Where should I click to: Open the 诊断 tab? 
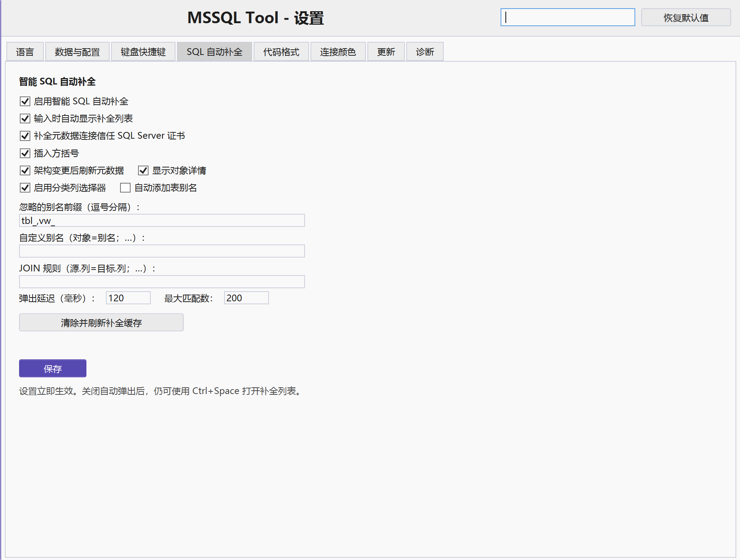425,52
